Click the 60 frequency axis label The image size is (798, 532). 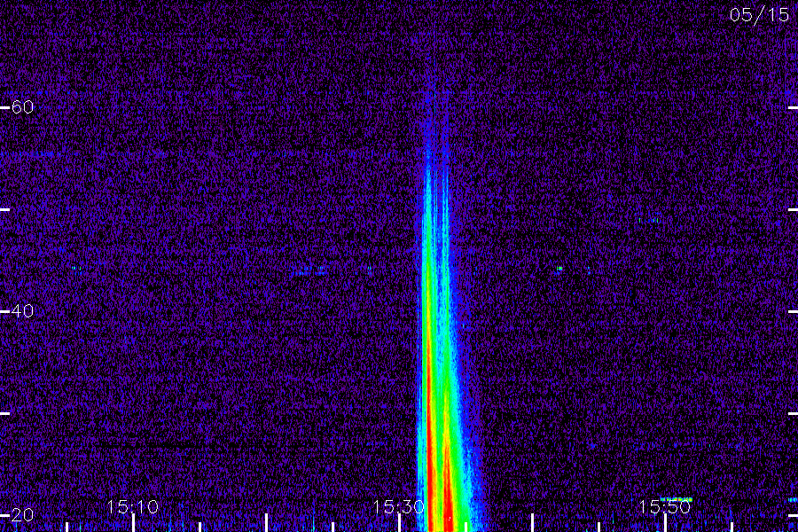[22, 107]
